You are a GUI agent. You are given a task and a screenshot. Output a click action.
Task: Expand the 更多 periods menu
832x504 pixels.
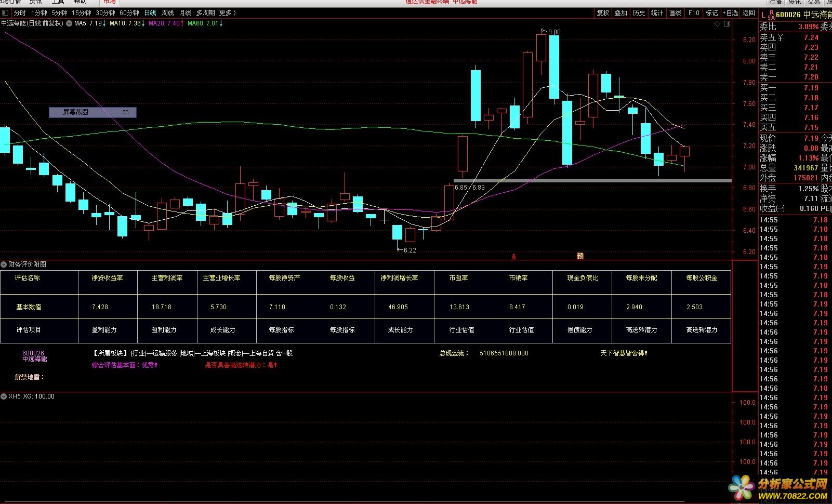[228, 13]
